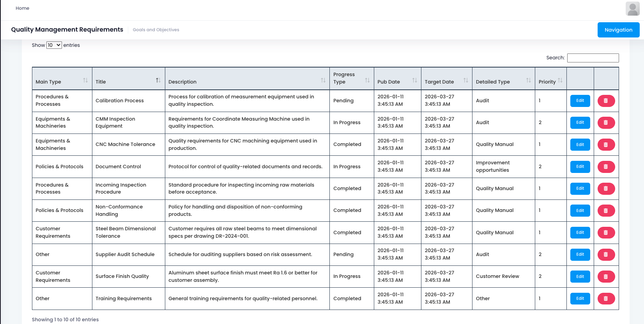The image size is (644, 324).
Task: Open the user profile avatar
Action: point(632,9)
